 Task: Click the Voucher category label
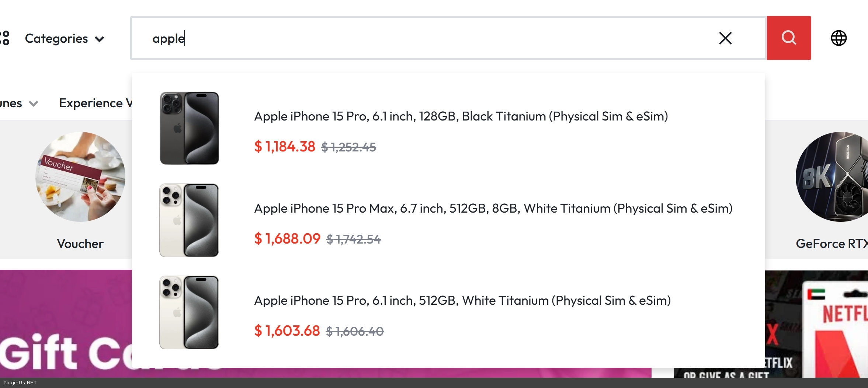click(80, 244)
